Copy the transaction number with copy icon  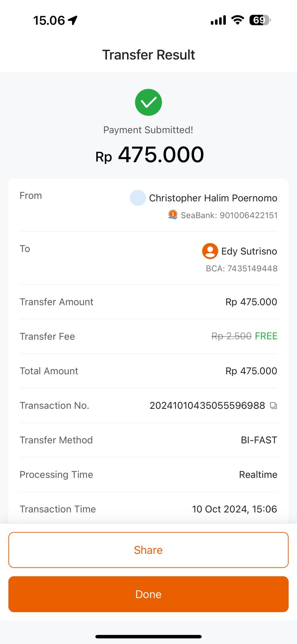tap(274, 406)
